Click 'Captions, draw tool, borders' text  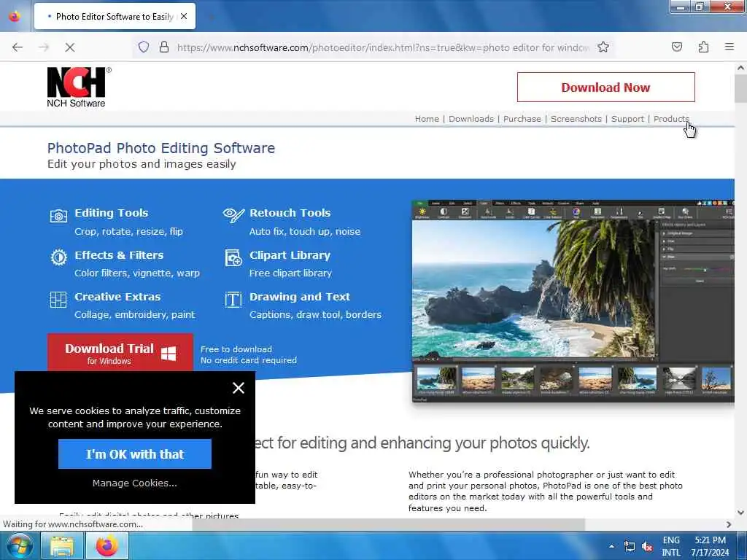(x=315, y=314)
